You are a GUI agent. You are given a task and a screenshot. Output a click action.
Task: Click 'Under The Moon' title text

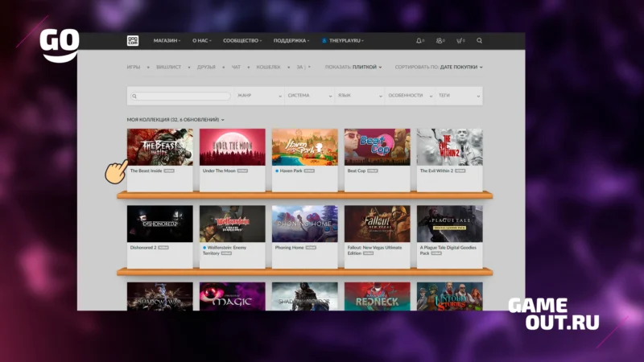point(219,171)
